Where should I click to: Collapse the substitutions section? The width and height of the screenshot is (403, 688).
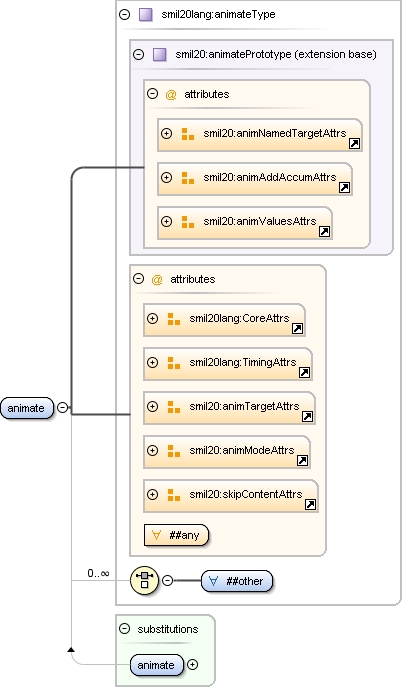[125, 629]
